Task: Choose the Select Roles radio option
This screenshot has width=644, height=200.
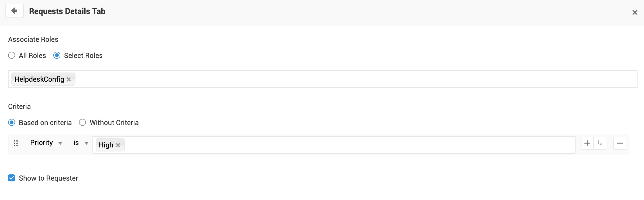Action: (57, 56)
